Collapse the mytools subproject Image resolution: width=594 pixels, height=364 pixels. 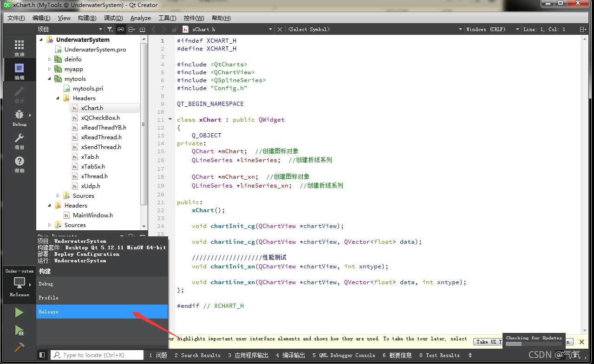point(49,78)
